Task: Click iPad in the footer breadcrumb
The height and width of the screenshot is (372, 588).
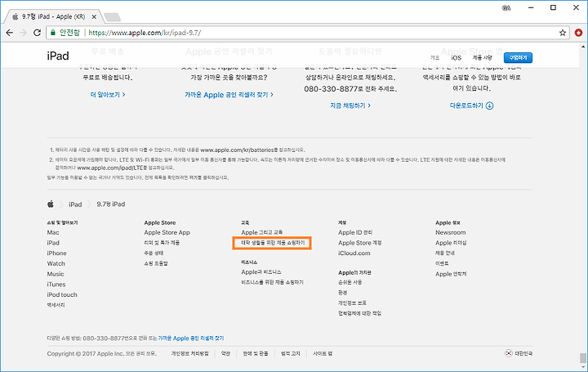Action: pos(75,204)
